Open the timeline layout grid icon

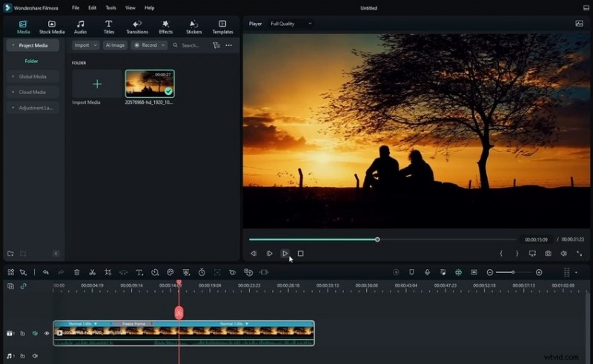[10, 272]
